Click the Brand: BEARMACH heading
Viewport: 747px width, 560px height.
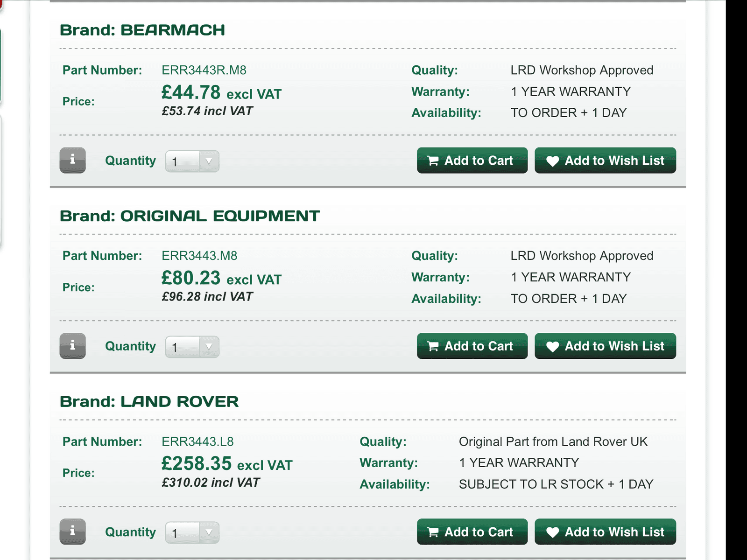pyautogui.click(x=142, y=30)
